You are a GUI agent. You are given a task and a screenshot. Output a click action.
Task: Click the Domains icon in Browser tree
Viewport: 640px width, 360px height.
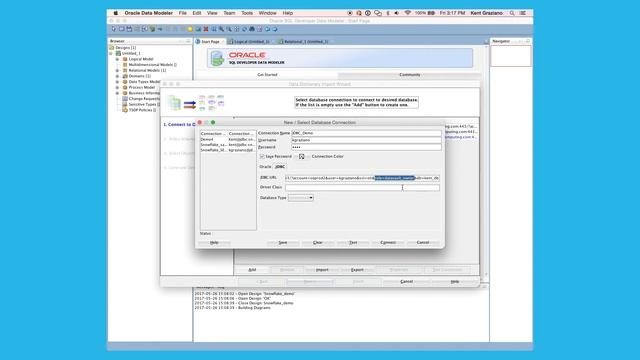125,76
